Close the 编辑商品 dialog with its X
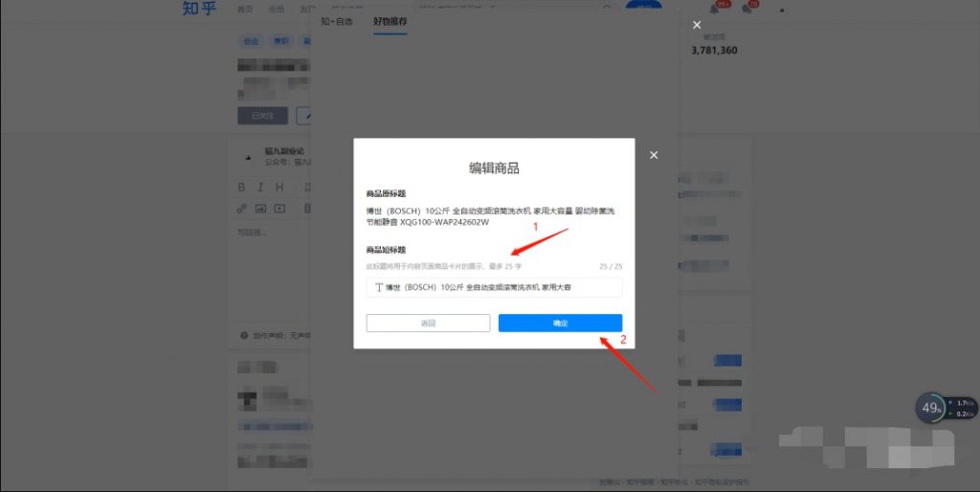This screenshot has width=980, height=492. pyautogui.click(x=654, y=155)
